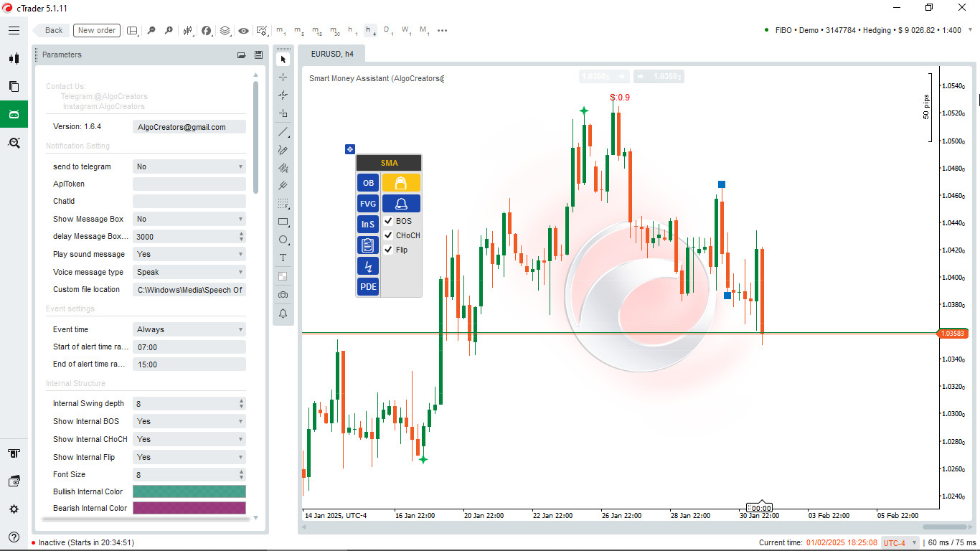Open the 'Show Message Box' dropdown
The image size is (980, 551).
pyautogui.click(x=189, y=219)
